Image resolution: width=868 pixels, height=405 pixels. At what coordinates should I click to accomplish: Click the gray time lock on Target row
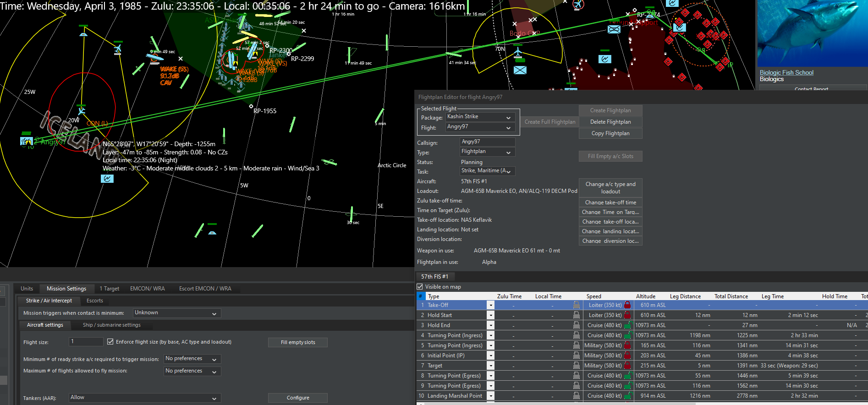pos(577,366)
